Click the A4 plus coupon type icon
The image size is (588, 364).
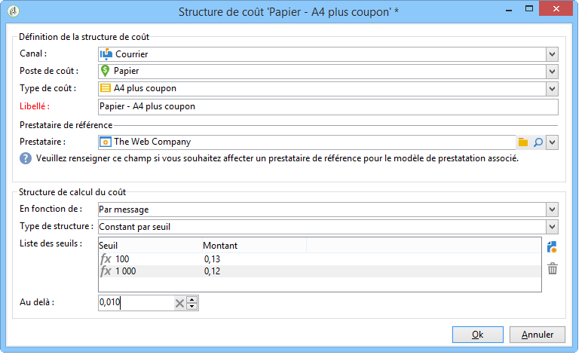click(x=106, y=88)
